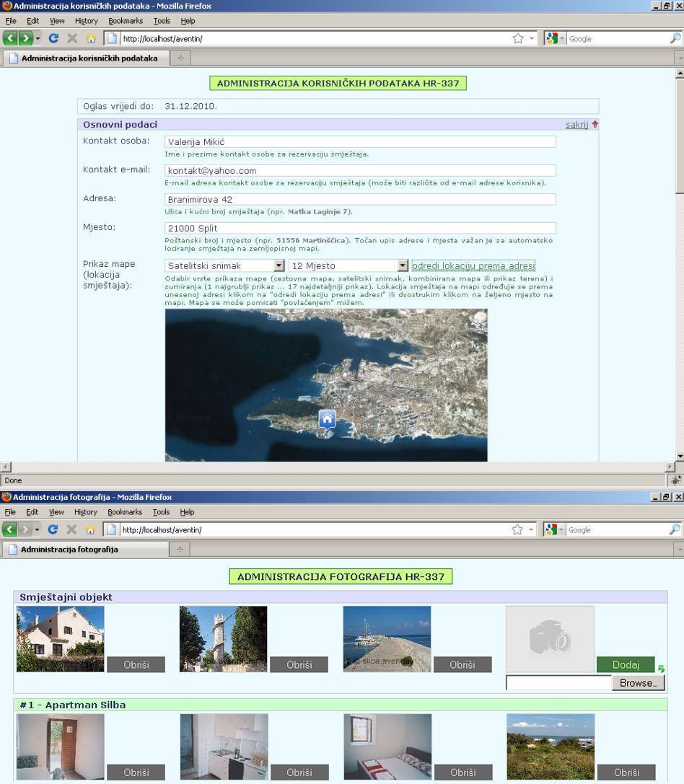The image size is (684, 784).
Task: Click the search magnifier icon in the lower window
Action: (x=675, y=530)
